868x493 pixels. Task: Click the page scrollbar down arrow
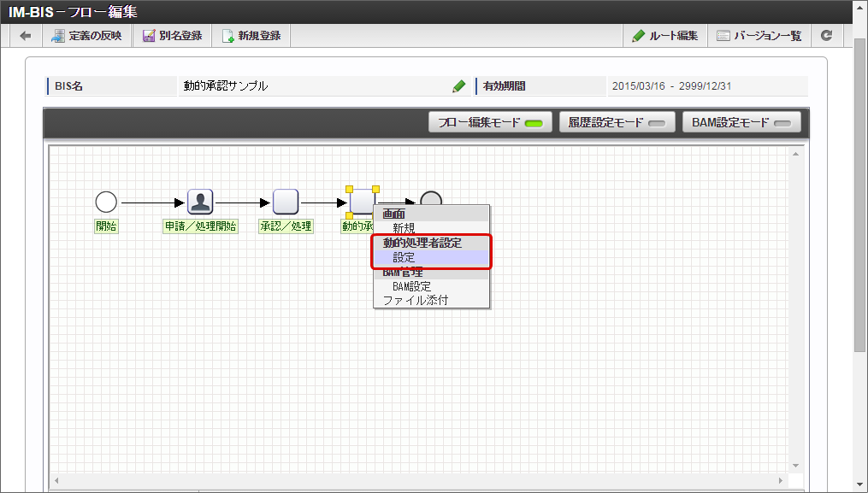859,485
